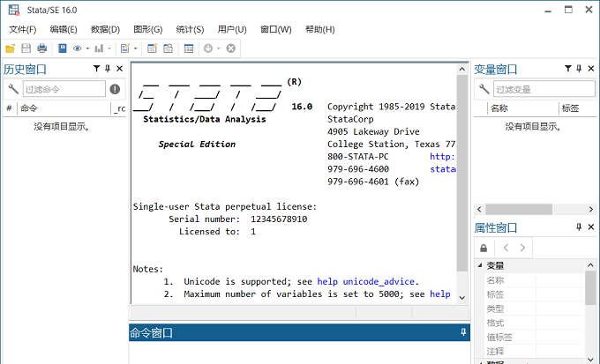The width and height of the screenshot is (600, 364).
Task: Click the _rc column header
Action: (x=119, y=108)
